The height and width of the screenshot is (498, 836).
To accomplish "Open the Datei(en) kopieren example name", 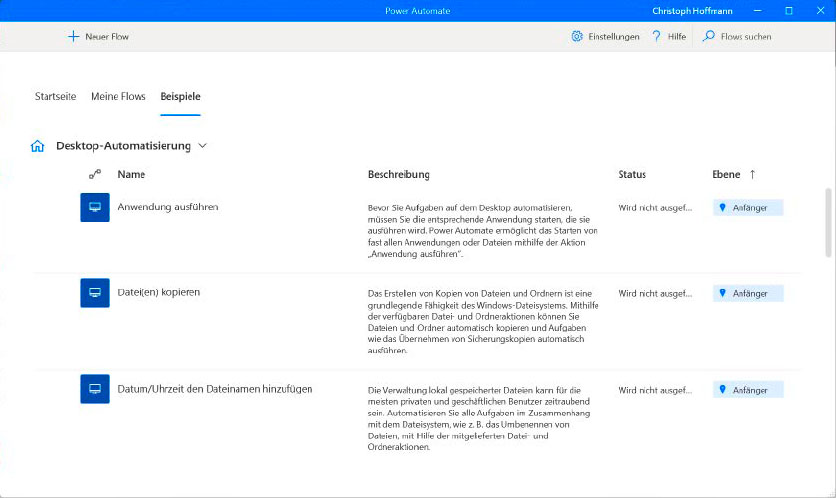I will click(x=159, y=292).
